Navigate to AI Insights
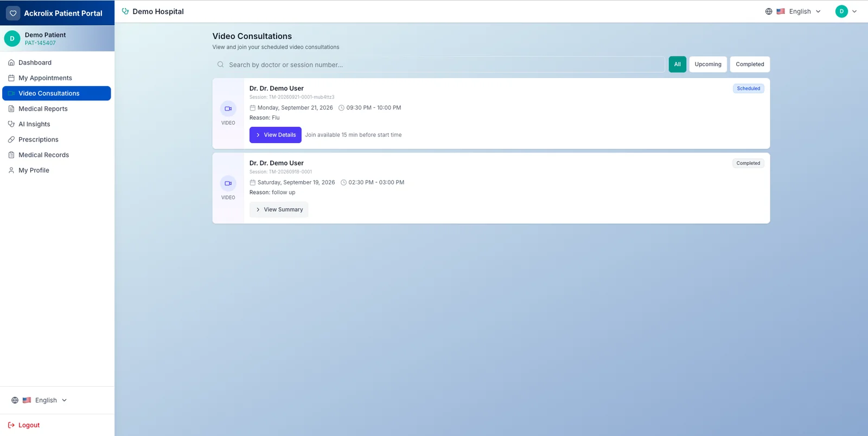Image resolution: width=868 pixels, height=436 pixels. click(x=56, y=124)
